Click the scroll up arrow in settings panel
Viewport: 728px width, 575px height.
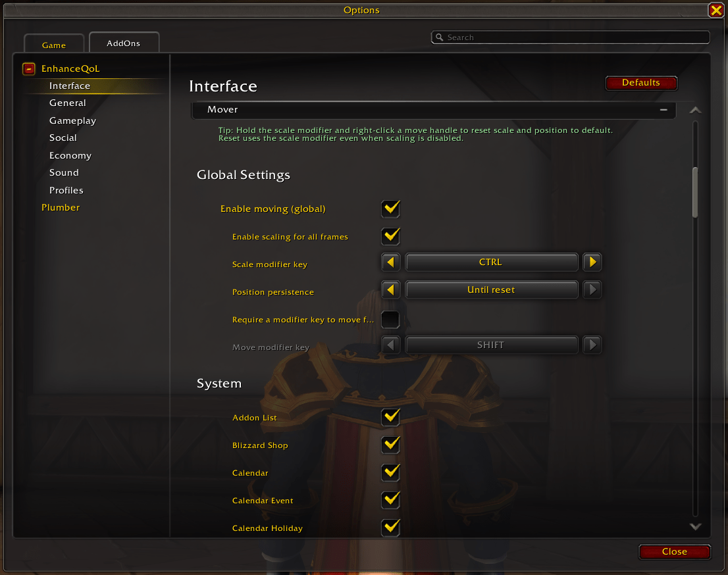click(695, 110)
